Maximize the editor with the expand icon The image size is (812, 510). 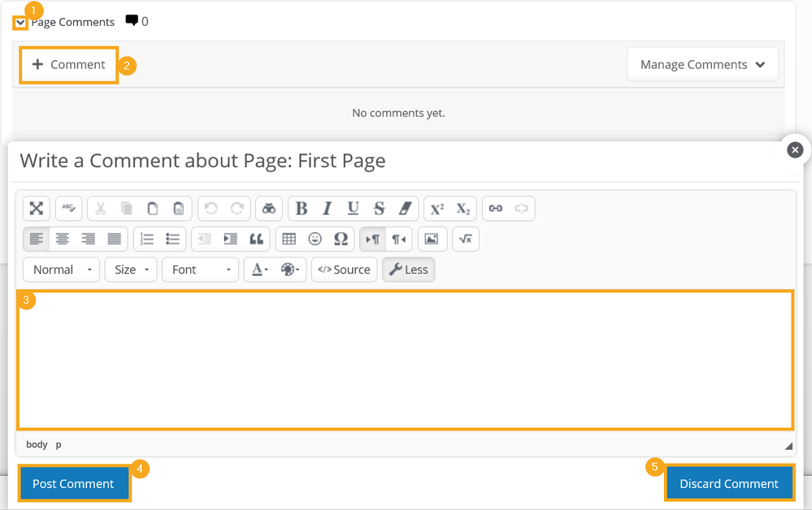pyautogui.click(x=37, y=209)
